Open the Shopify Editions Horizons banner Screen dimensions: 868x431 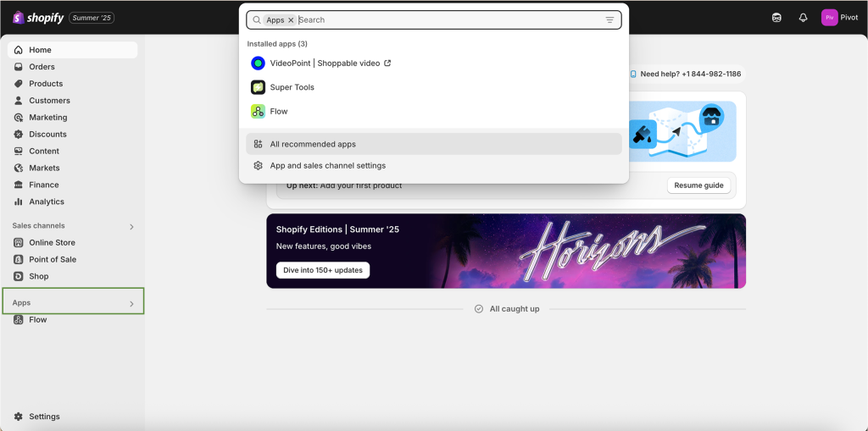[x=506, y=251]
